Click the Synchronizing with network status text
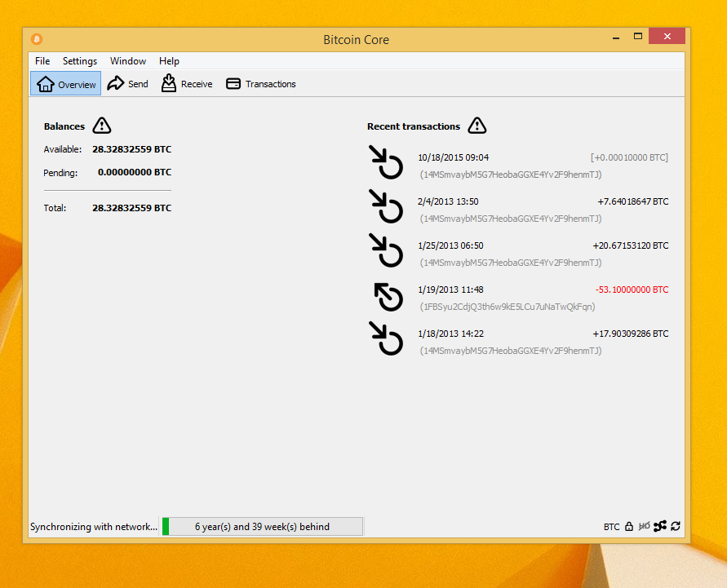This screenshot has height=588, width=727. coord(94,527)
